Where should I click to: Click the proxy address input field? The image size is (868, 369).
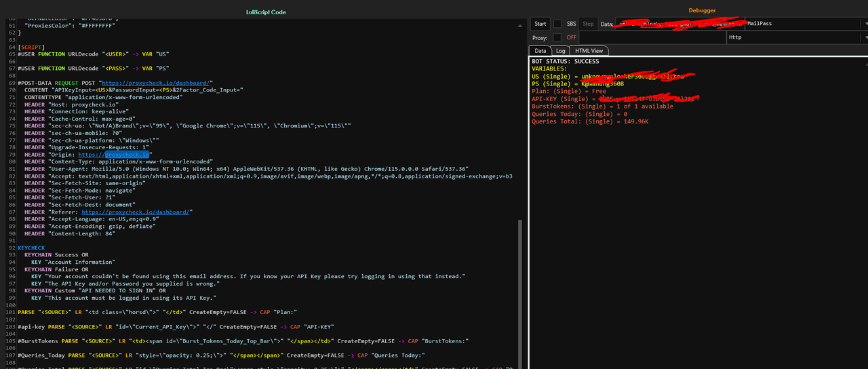tap(652, 37)
